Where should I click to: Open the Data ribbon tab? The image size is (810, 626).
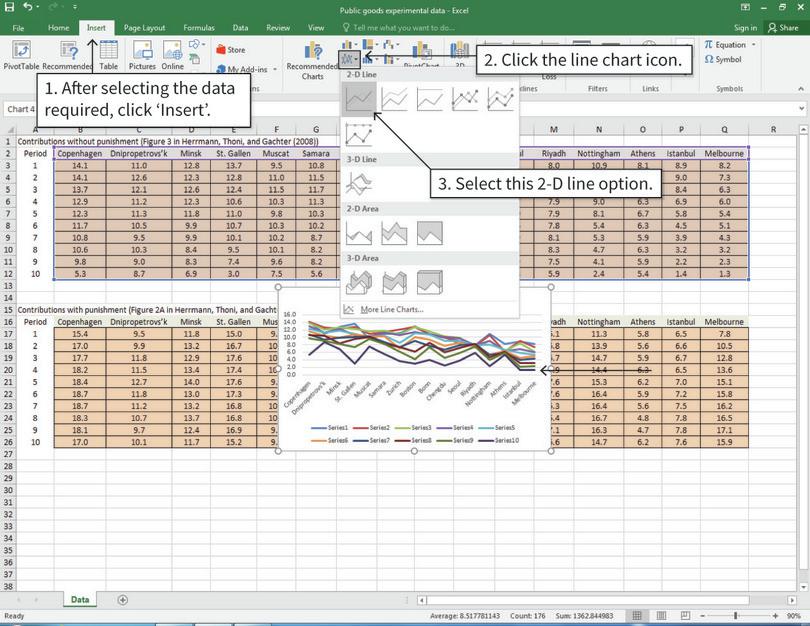(240, 28)
